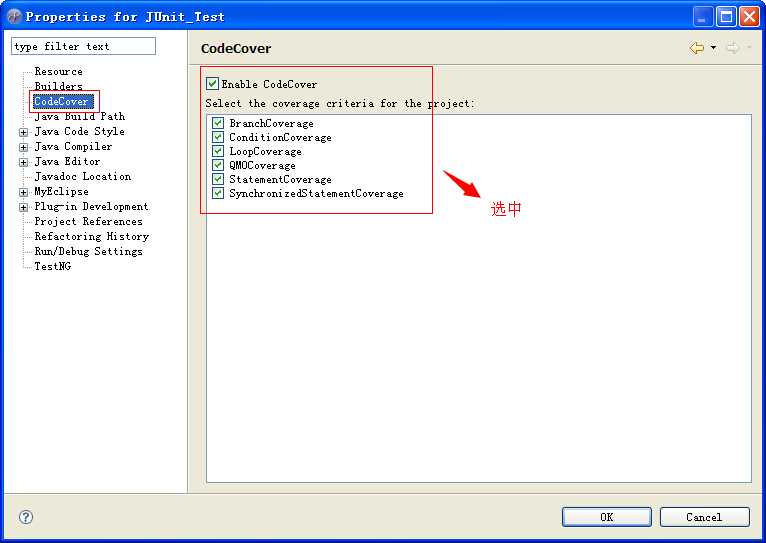Screen dimensions: 766x543
Task: Expand the Plug-in Development node
Action: [23, 207]
